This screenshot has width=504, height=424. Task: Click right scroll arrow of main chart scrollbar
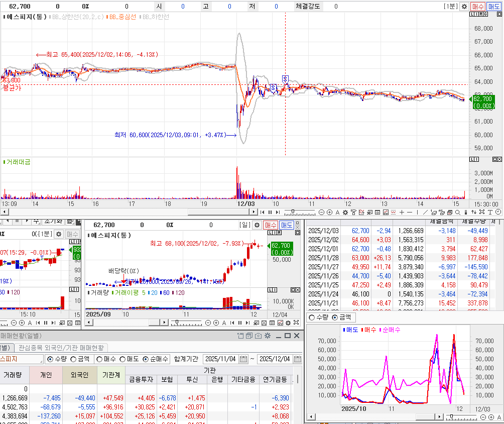pos(254,212)
